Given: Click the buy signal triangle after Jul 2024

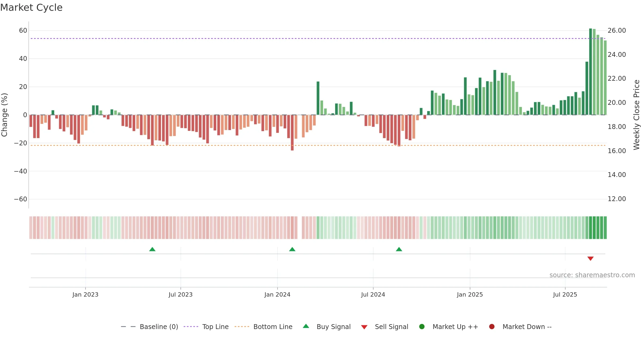Looking at the screenshot, I should pos(399,249).
